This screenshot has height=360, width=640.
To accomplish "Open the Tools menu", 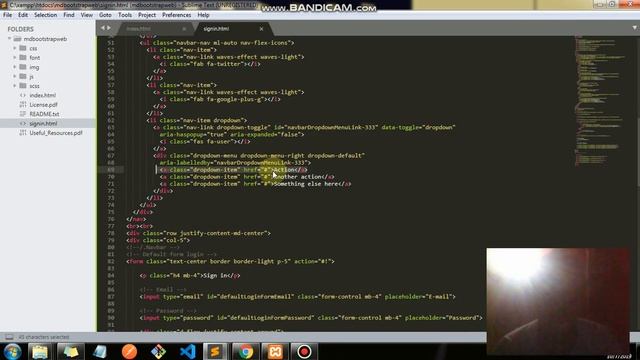I will click(x=125, y=15).
